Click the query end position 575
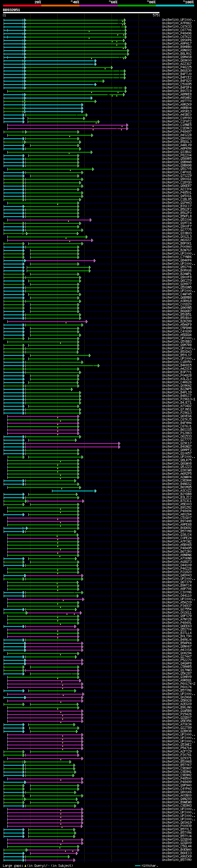Image resolution: width=197 pixels, height=868 pixels. 155,15
